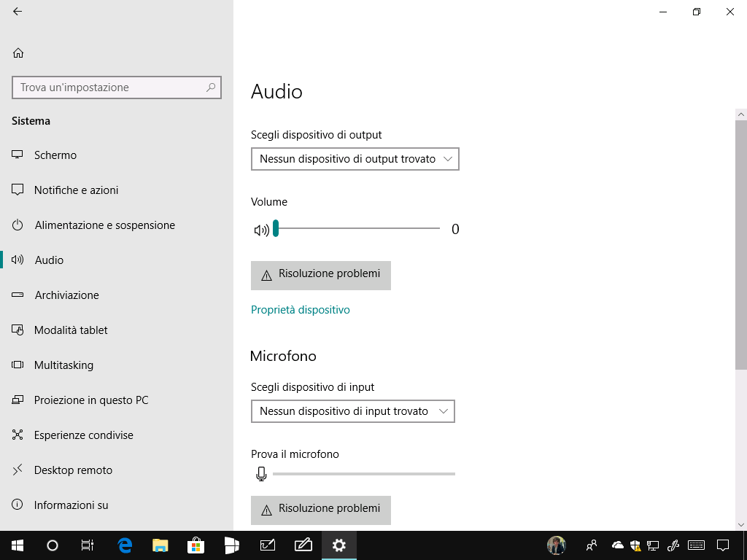Click the scrollbar up arrow

pyautogui.click(x=741, y=114)
